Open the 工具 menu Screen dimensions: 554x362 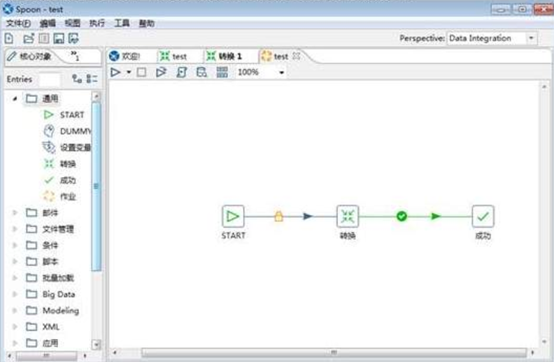(x=122, y=23)
